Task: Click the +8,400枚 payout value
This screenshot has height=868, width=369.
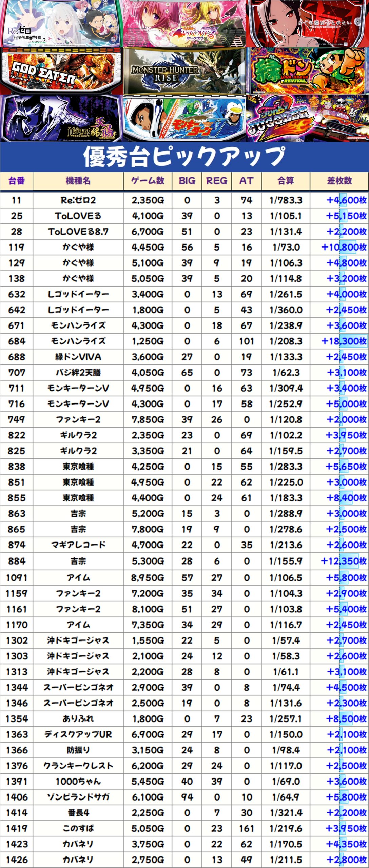Action: pos(347,498)
